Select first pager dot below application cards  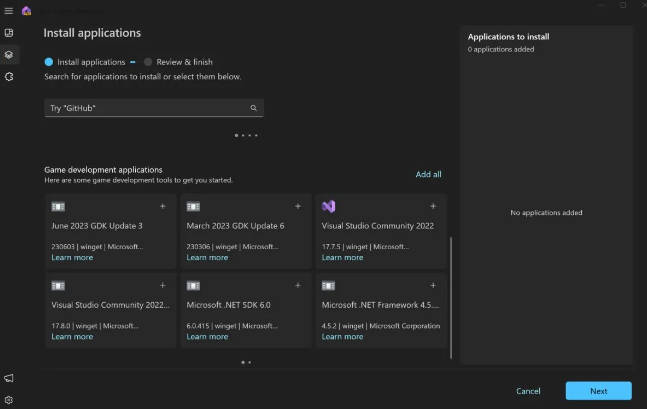point(243,362)
